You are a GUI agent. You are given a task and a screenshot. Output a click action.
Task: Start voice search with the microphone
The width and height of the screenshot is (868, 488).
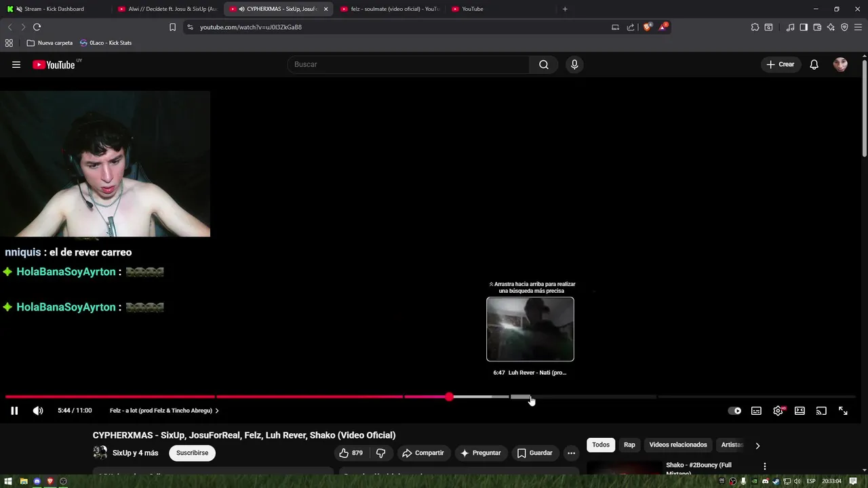pos(574,64)
